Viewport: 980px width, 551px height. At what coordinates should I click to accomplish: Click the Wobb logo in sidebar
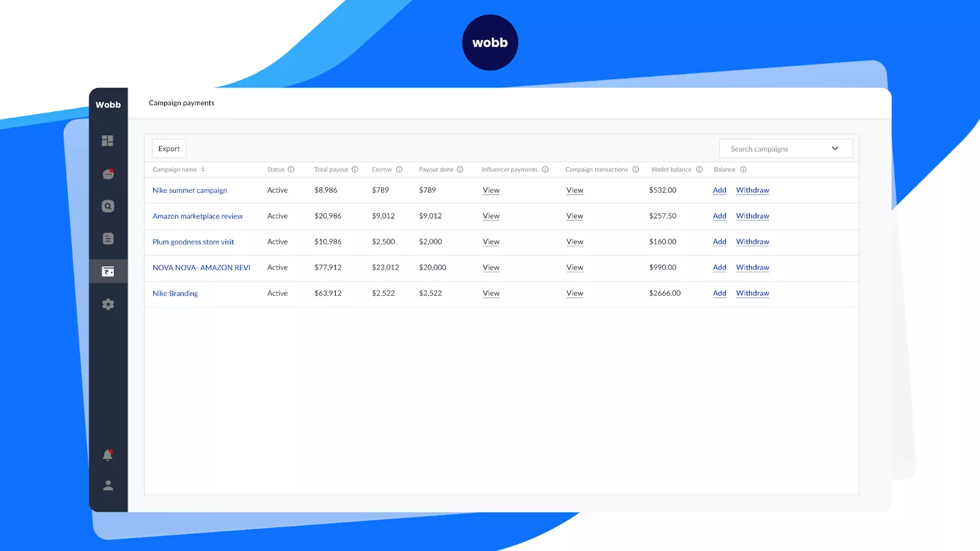click(108, 105)
